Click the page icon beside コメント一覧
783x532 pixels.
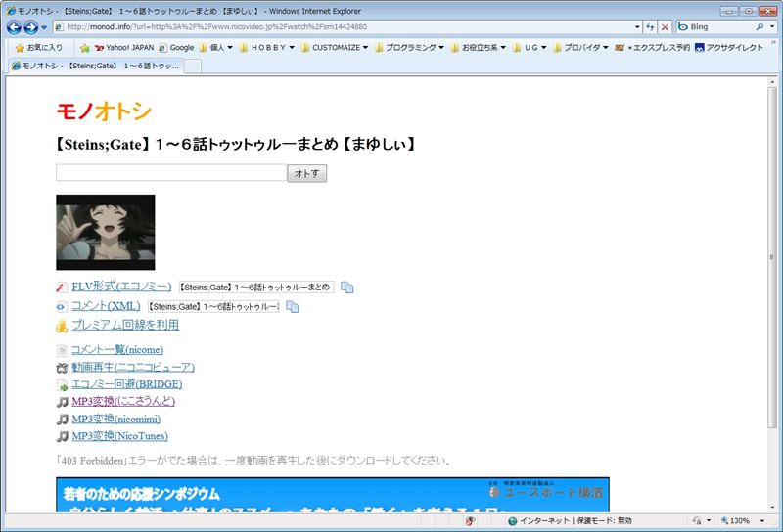pos(62,351)
